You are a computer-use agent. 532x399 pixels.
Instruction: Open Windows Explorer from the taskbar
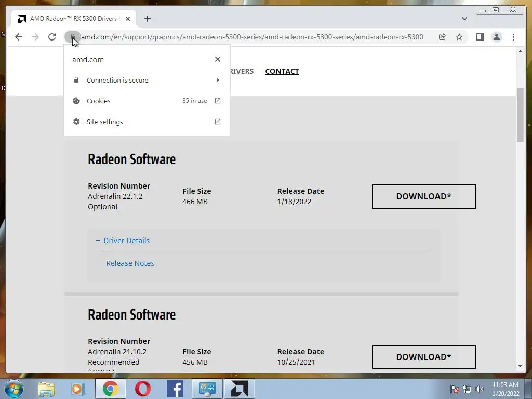46,389
